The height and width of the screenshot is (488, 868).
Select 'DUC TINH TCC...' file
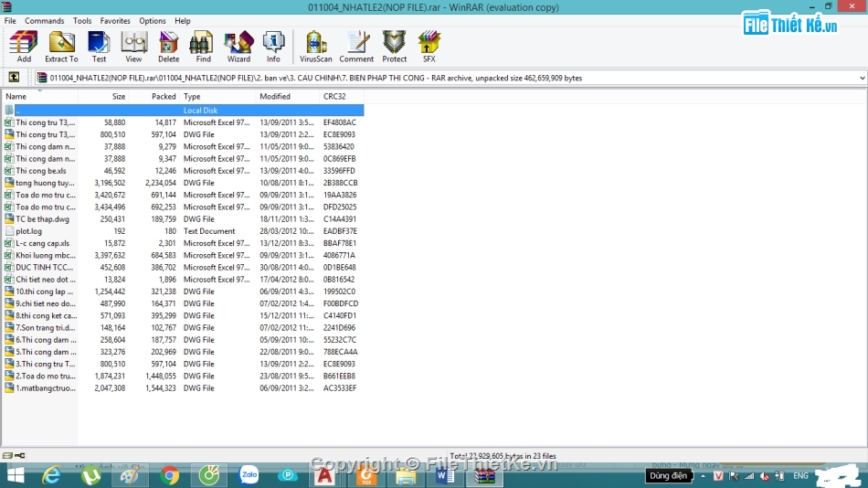(44, 267)
